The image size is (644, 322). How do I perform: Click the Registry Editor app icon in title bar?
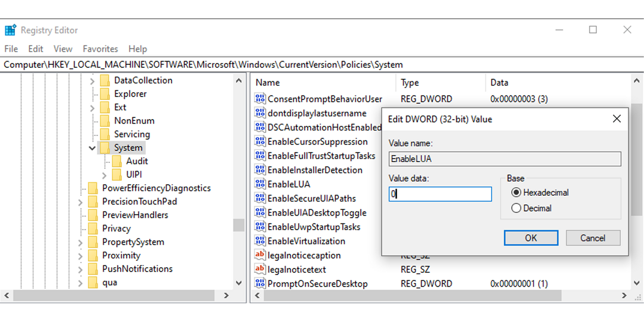point(10,30)
